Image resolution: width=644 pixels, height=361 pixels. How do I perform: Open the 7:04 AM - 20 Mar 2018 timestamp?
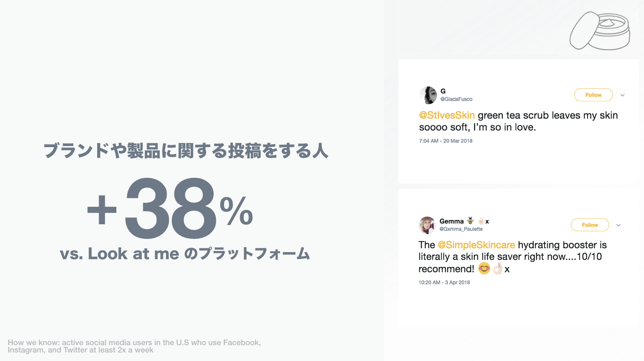click(x=446, y=141)
